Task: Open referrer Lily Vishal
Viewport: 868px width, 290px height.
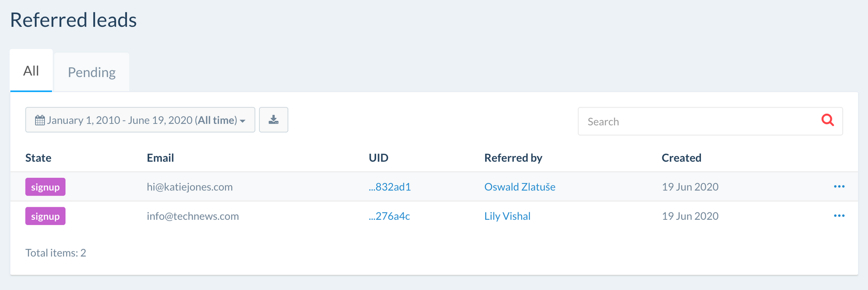Action: click(x=507, y=216)
